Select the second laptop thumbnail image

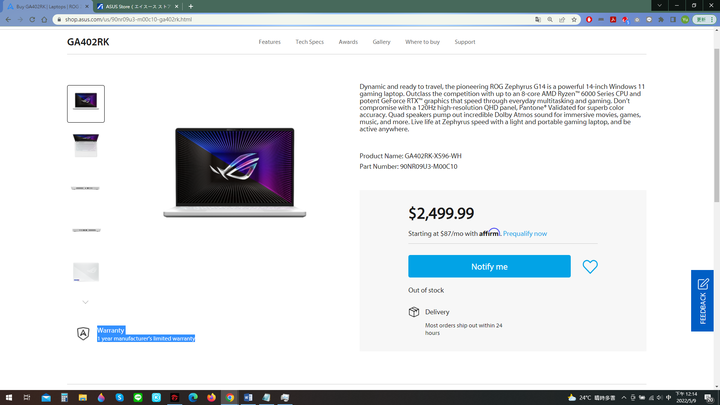click(x=86, y=146)
